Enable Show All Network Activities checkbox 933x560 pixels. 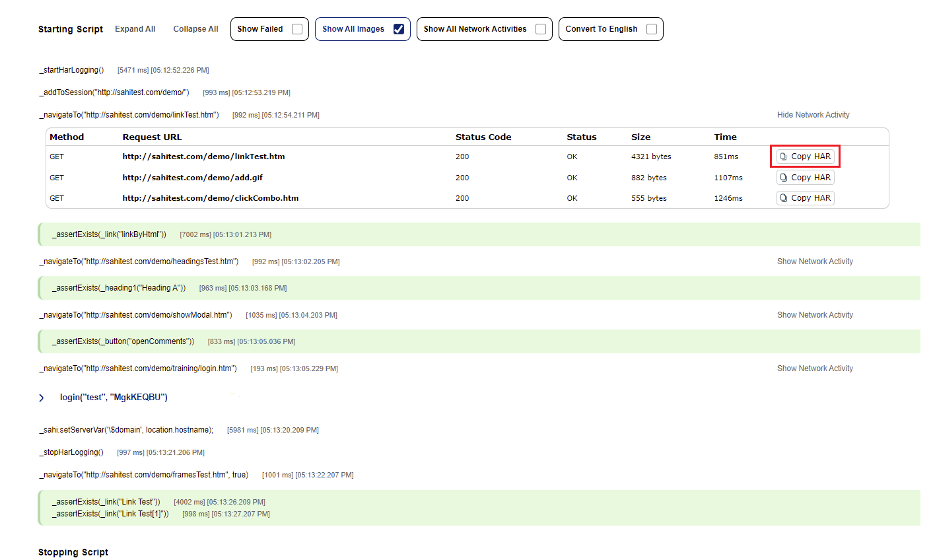tap(541, 29)
